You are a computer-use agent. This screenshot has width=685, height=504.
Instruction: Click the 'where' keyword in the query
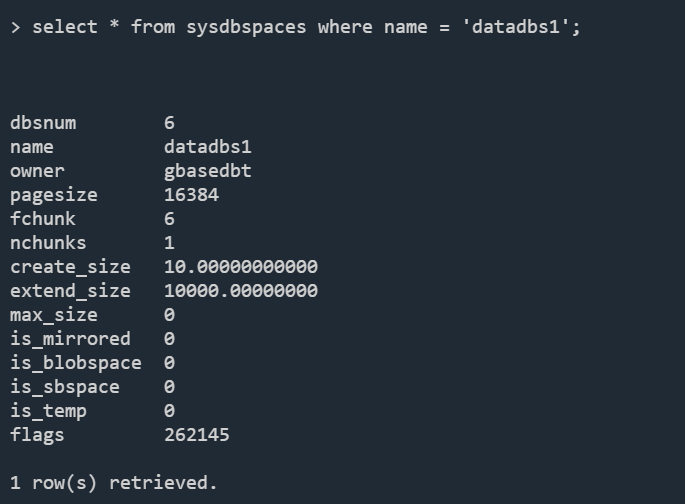click(x=345, y=27)
